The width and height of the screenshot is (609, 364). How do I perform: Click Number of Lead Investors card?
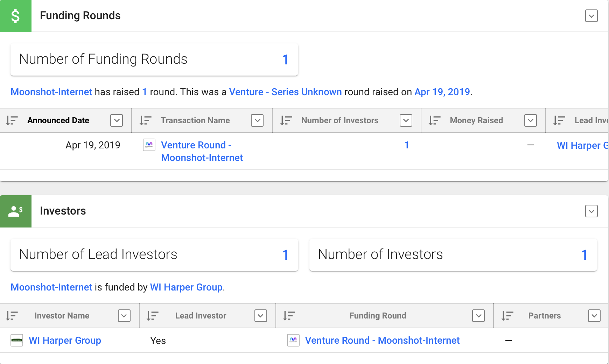click(154, 255)
